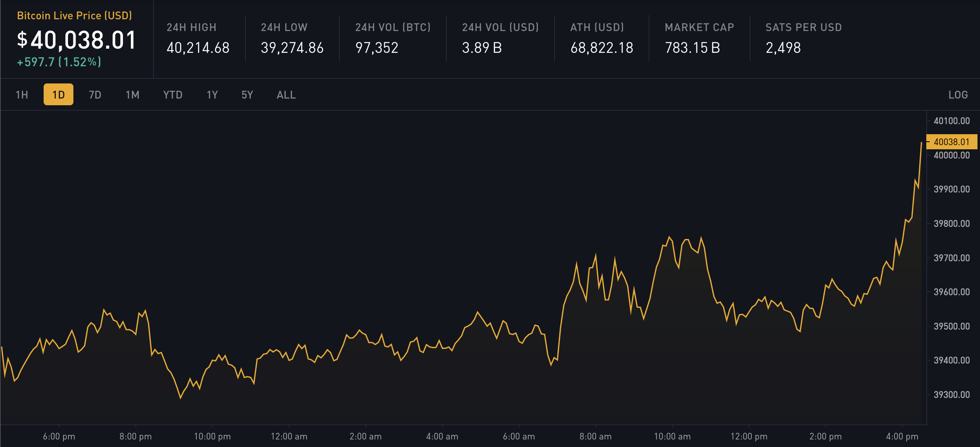Click the 24H VOL (BTC) value 97,352

[377, 48]
